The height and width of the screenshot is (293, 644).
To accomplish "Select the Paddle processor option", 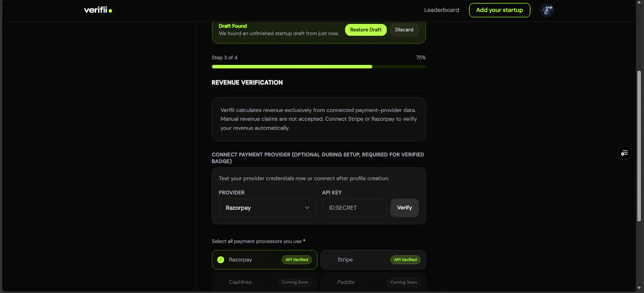I will click(x=373, y=282).
